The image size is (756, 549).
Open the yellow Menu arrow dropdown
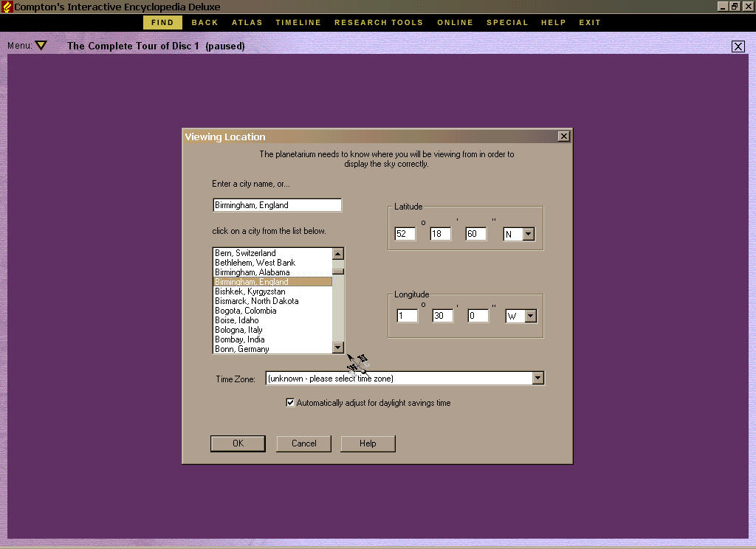(41, 45)
